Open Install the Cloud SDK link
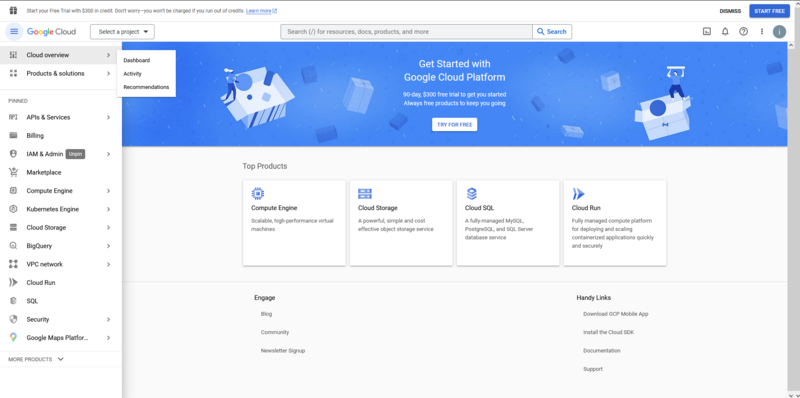Image resolution: width=800 pixels, height=398 pixels. 608,332
